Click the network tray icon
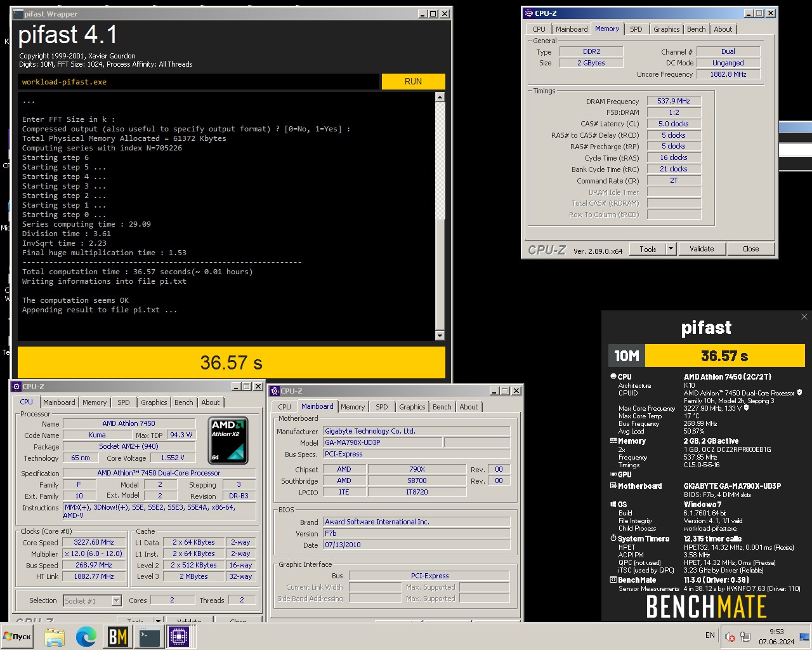This screenshot has height=650, width=812. point(745,637)
